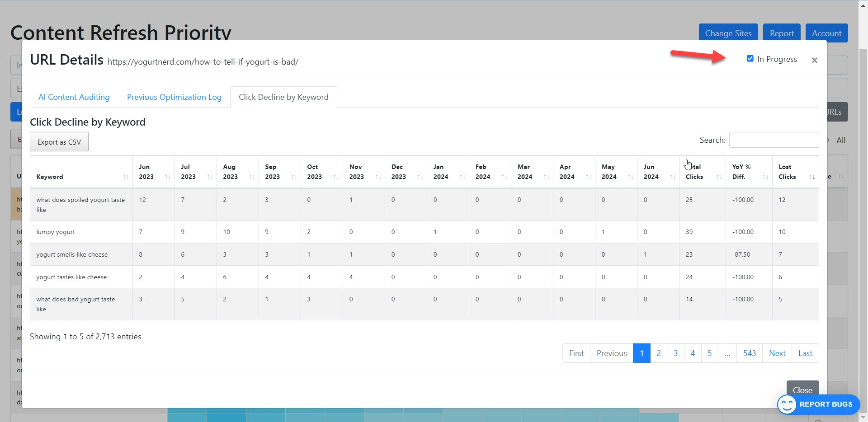This screenshot has width=868, height=422.
Task: Go to pagination page 2
Action: click(659, 353)
